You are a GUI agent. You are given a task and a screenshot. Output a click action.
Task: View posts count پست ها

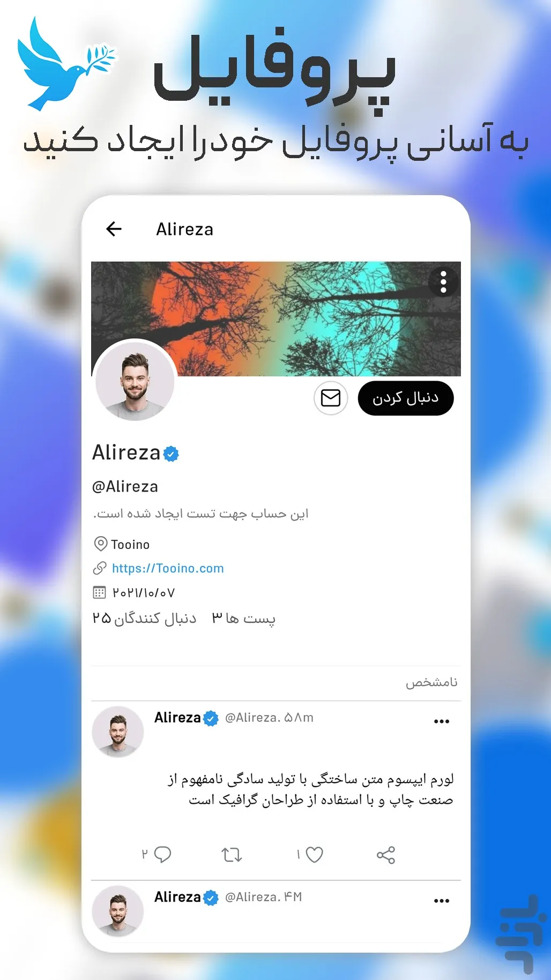(x=244, y=619)
